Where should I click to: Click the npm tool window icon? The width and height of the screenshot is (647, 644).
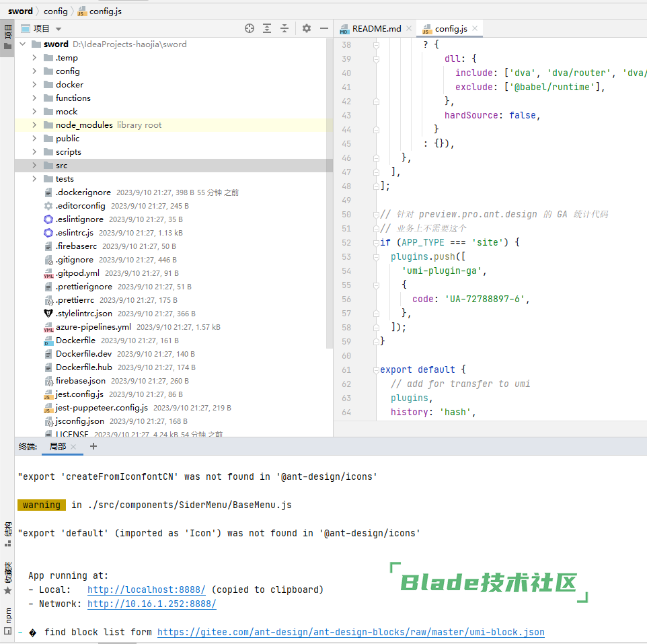pos(7,631)
